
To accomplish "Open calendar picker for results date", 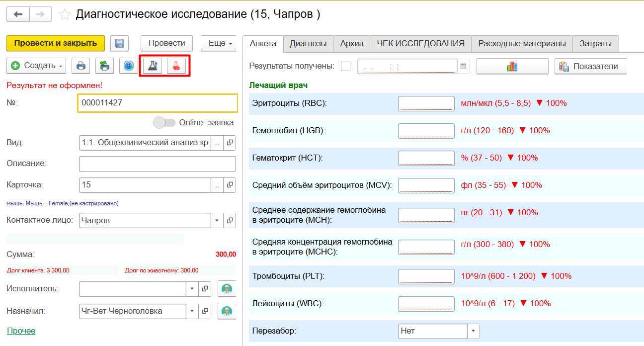I will 463,66.
